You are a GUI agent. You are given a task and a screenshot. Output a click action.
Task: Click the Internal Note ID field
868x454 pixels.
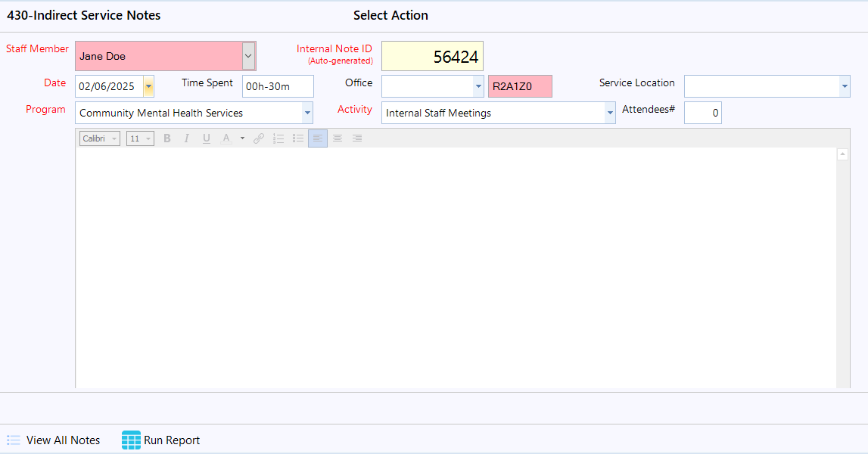pos(432,56)
